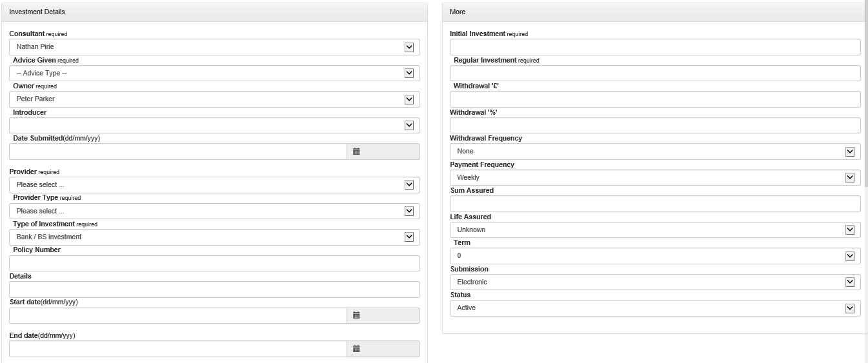Change the Status dropdown
868x363 pixels.
[655, 308]
